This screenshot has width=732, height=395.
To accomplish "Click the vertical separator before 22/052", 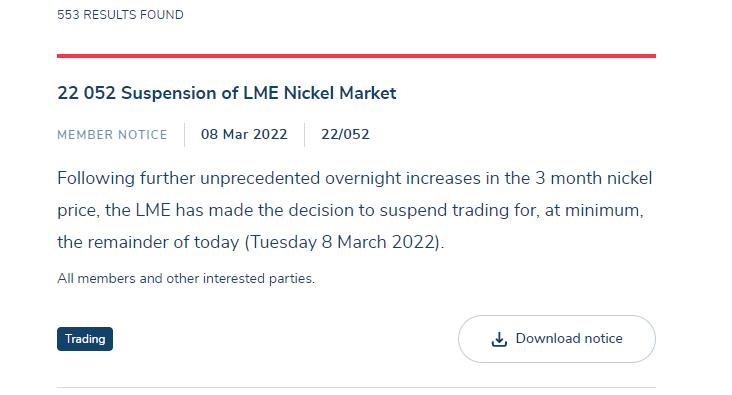I will pyautogui.click(x=304, y=134).
